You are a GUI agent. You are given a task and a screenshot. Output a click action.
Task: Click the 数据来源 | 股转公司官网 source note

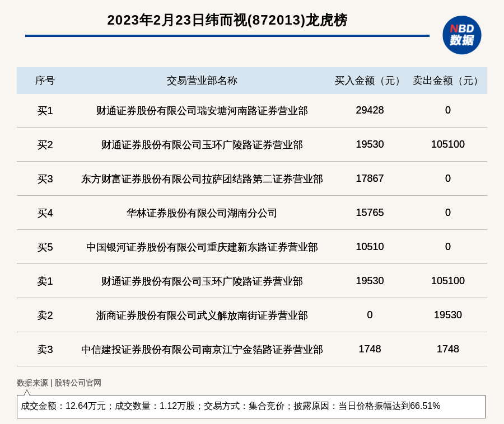coord(59,383)
